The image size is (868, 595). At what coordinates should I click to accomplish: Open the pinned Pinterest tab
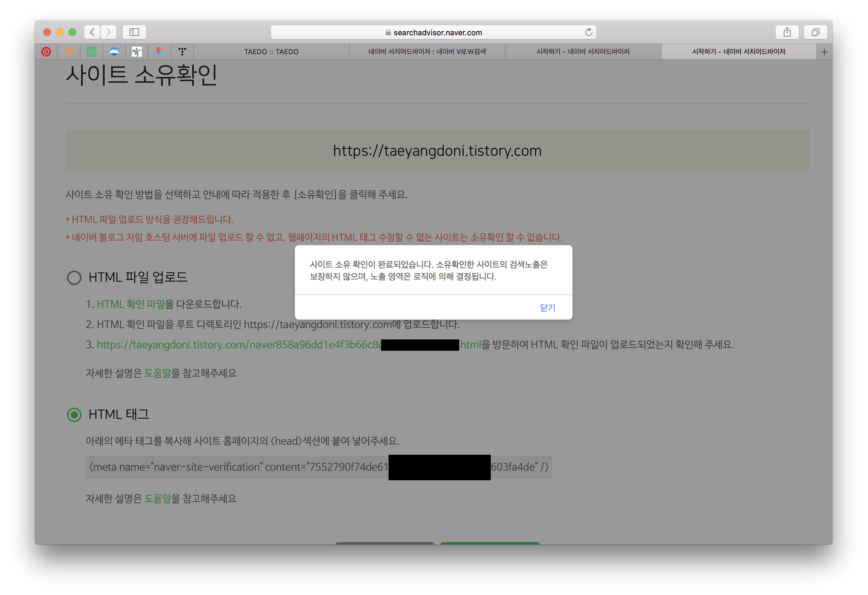coord(46,51)
